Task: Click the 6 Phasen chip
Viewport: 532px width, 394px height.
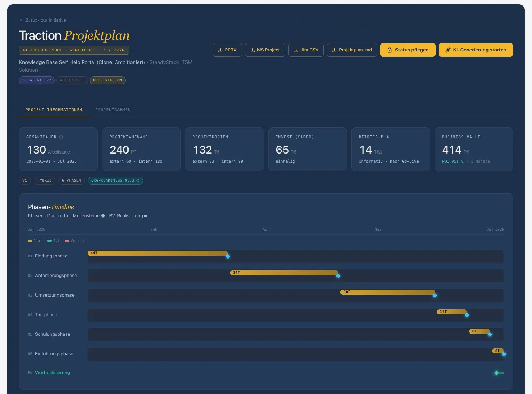Action: (x=71, y=180)
